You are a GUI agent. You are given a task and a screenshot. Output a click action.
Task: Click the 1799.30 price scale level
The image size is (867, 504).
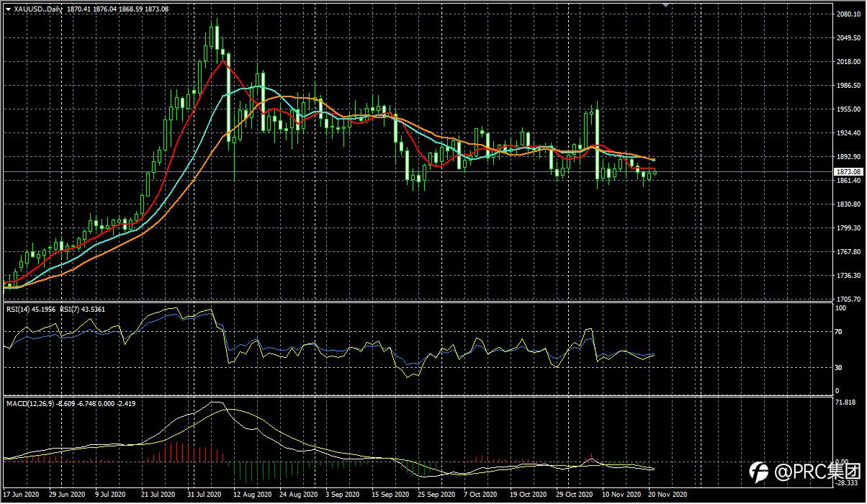(x=848, y=228)
